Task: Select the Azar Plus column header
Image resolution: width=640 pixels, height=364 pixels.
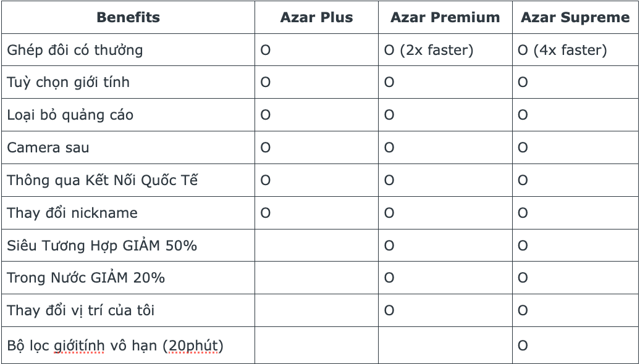Action: [x=316, y=17]
